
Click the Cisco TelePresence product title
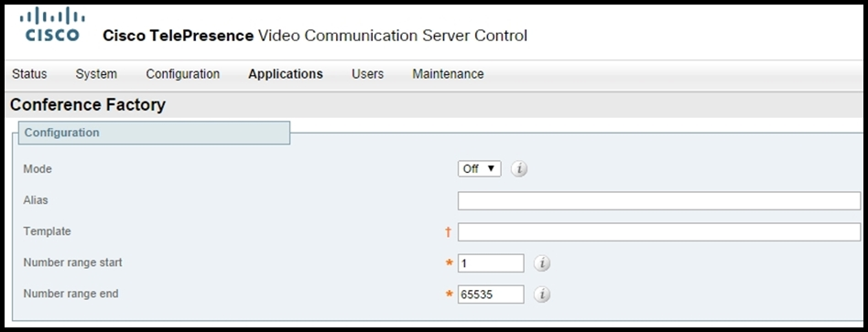pos(315,36)
